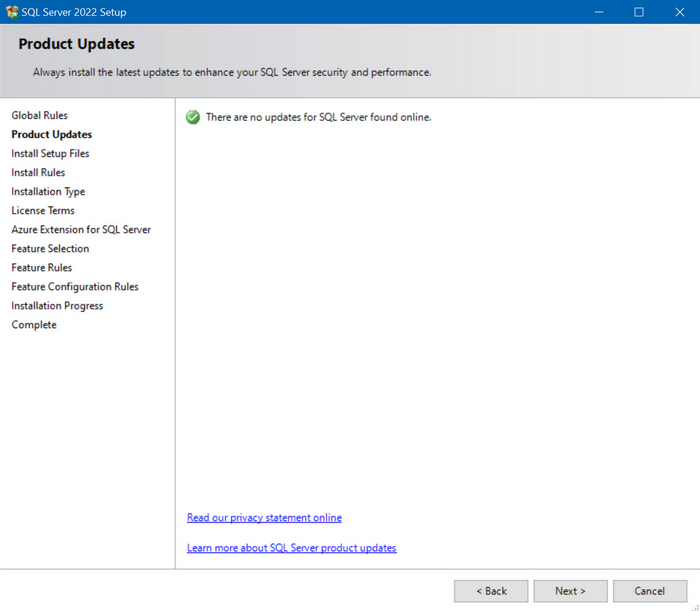Go to Install Setup Files step

[x=50, y=154]
